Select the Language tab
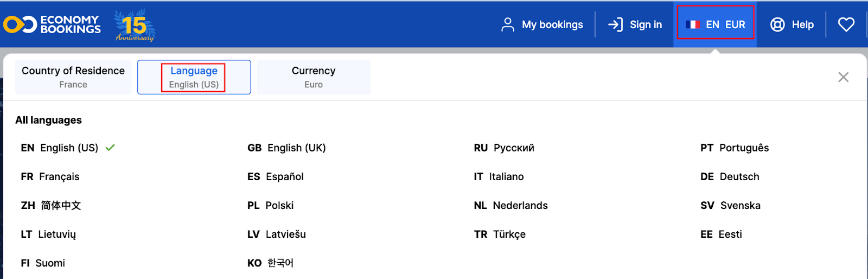The image size is (868, 279). tap(194, 77)
